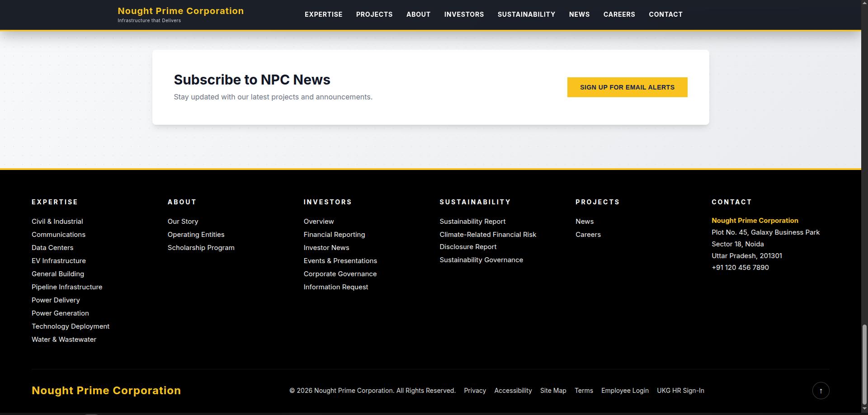
Task: View the Financial Reporting page
Action: [334, 235]
